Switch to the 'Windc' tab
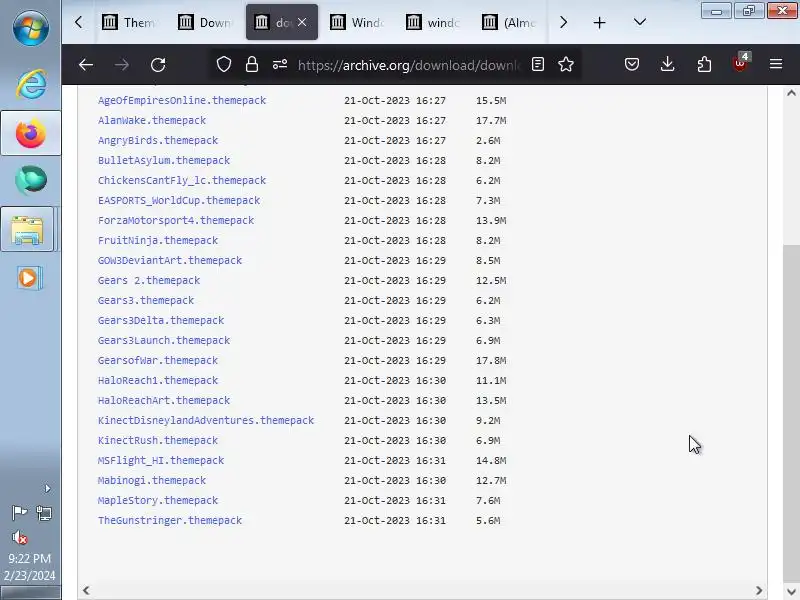The image size is (800, 600). click(x=357, y=22)
